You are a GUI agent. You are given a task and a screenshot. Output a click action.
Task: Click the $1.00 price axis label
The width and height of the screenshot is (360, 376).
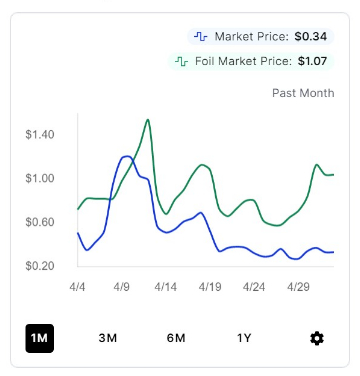coord(40,178)
